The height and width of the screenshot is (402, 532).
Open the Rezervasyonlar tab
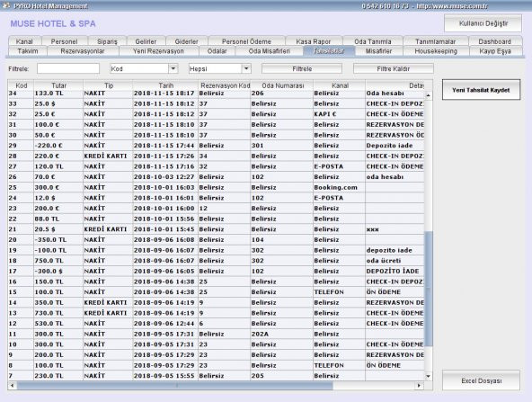pyautogui.click(x=83, y=51)
